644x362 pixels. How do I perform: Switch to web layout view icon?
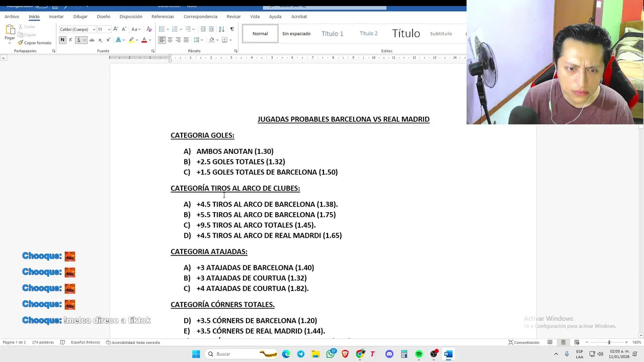(577, 342)
